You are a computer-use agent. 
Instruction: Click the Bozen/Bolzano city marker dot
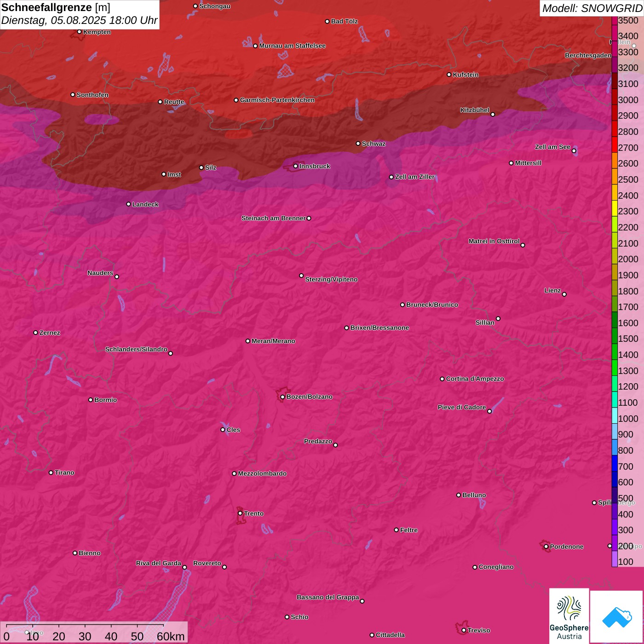[x=282, y=397]
